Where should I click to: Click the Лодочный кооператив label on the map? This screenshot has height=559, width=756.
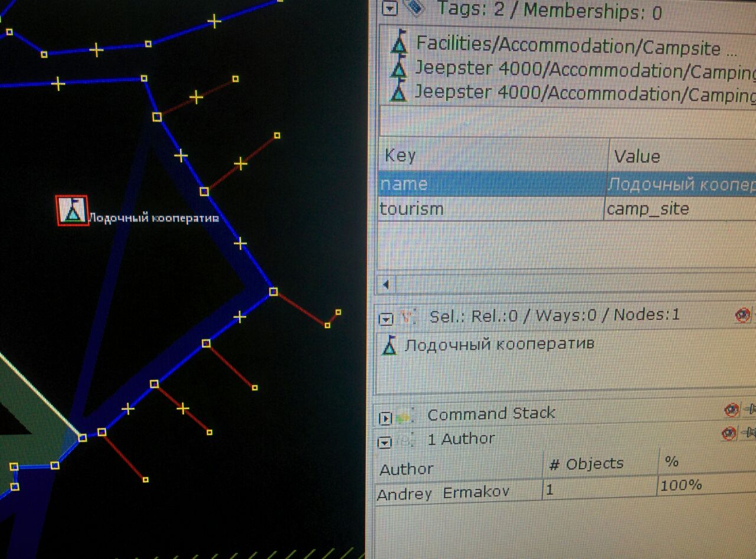154,219
